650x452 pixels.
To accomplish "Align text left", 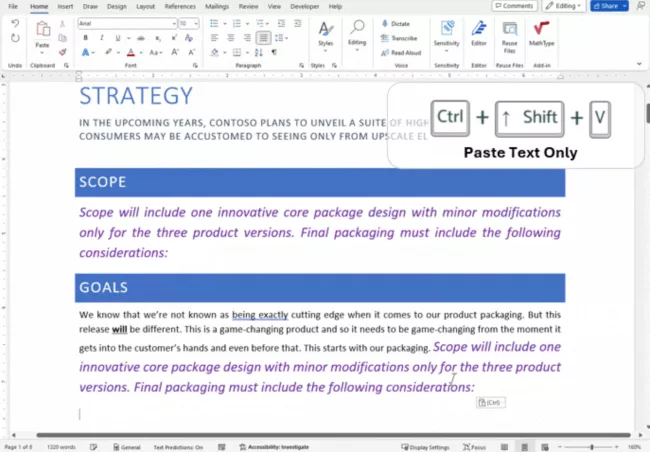I will click(x=214, y=38).
